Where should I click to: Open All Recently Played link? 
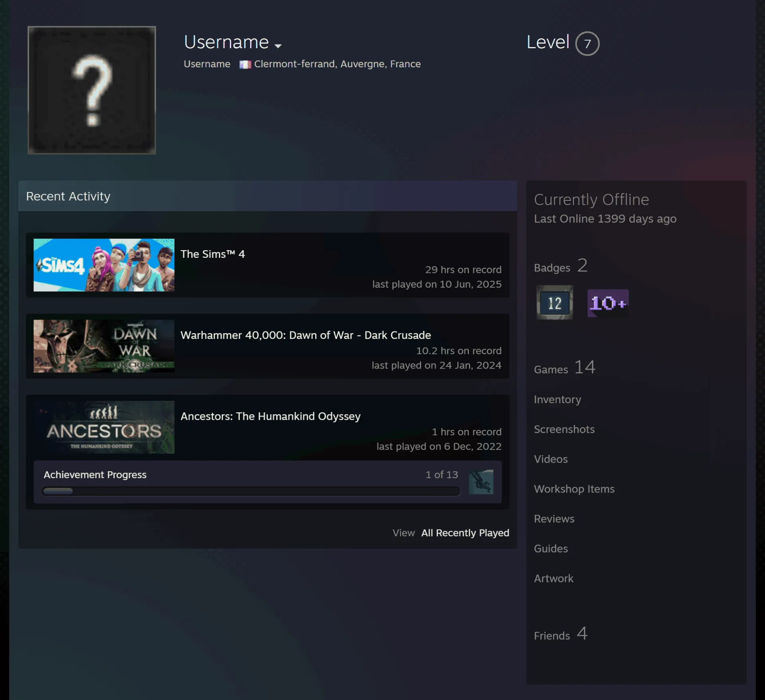(x=465, y=533)
